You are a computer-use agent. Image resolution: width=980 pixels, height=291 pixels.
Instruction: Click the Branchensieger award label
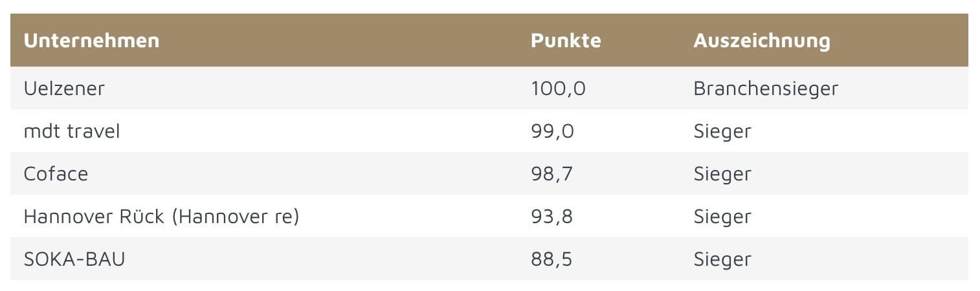tap(766, 89)
